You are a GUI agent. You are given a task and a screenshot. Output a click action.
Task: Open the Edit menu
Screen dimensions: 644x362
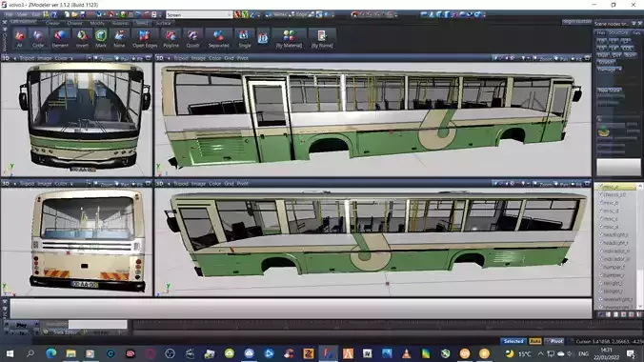pyautogui.click(x=36, y=15)
